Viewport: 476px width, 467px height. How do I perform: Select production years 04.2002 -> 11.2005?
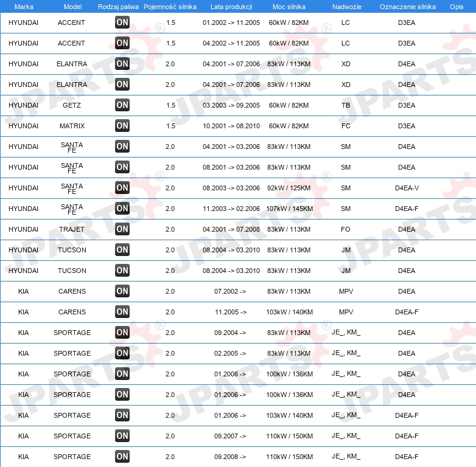pos(231,43)
